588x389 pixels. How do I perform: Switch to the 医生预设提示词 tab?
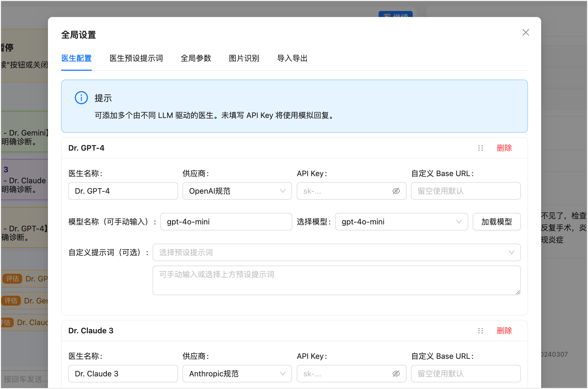136,58
